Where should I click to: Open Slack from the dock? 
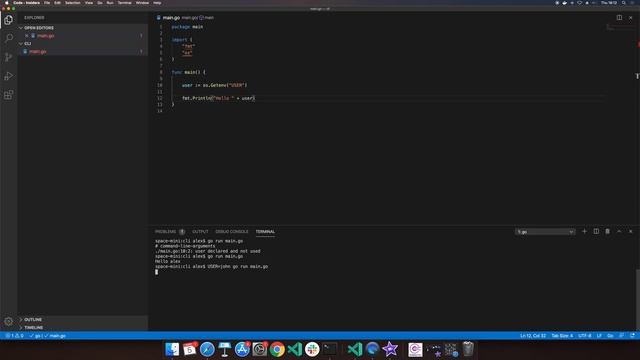point(312,349)
